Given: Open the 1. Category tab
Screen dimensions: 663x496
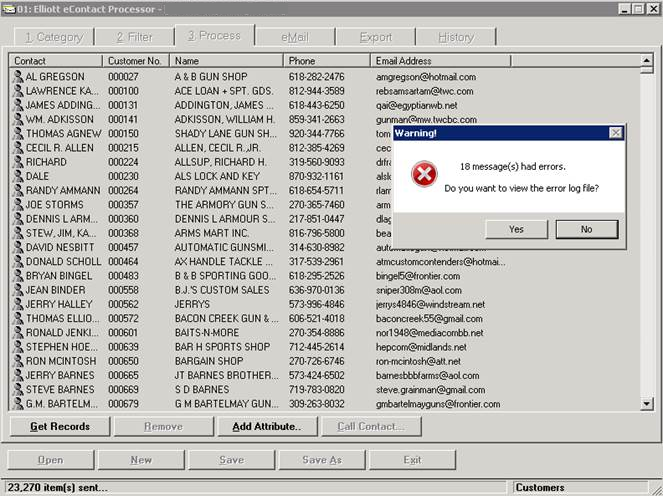Looking at the screenshot, I should (54, 37).
